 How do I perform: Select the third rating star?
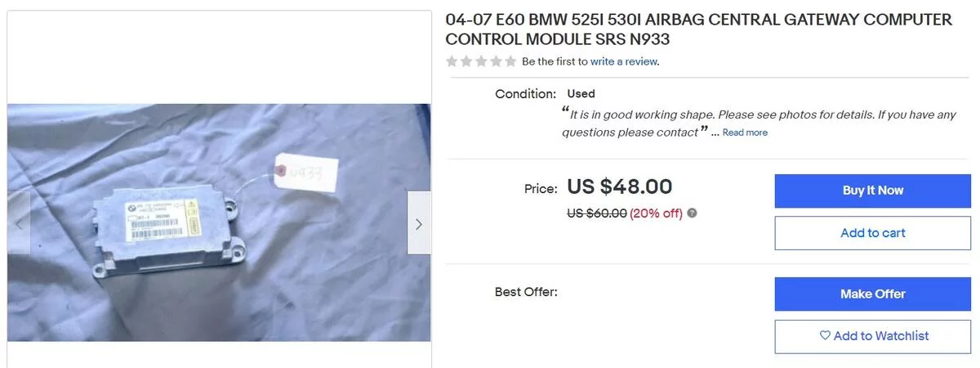point(481,61)
